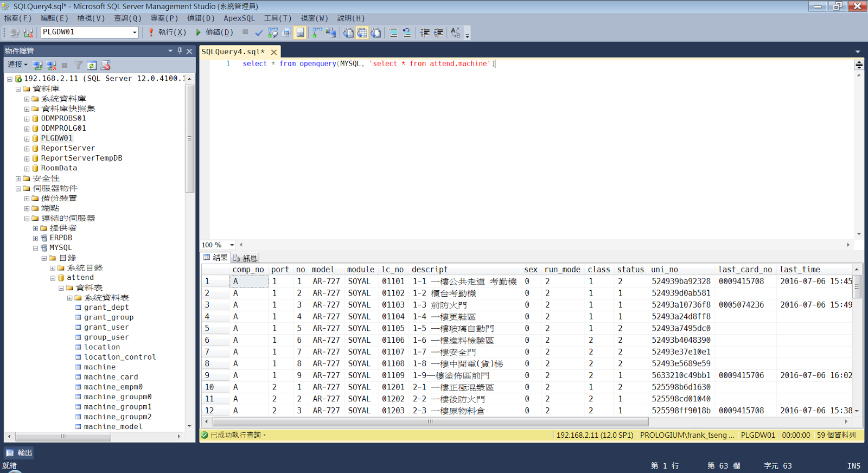
Task: Click the comment out selected lines icon
Action: point(393,33)
